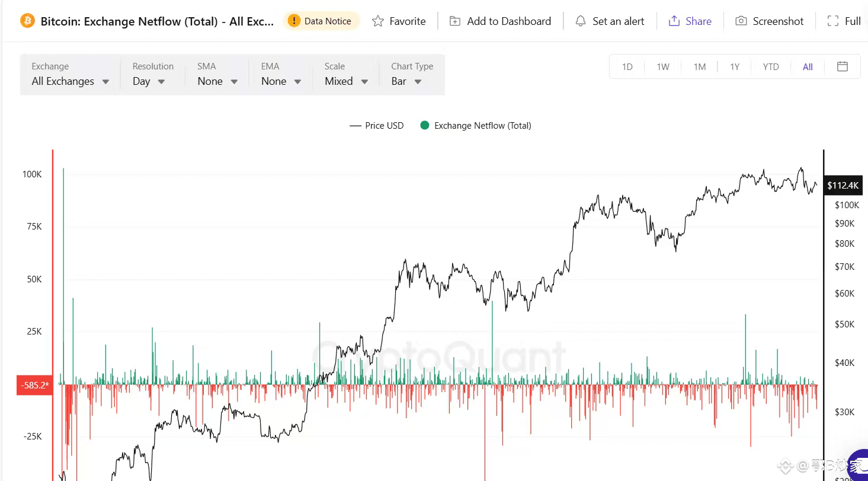This screenshot has height=481, width=868.
Task: Click the $112.4K current price label
Action: [843, 186]
